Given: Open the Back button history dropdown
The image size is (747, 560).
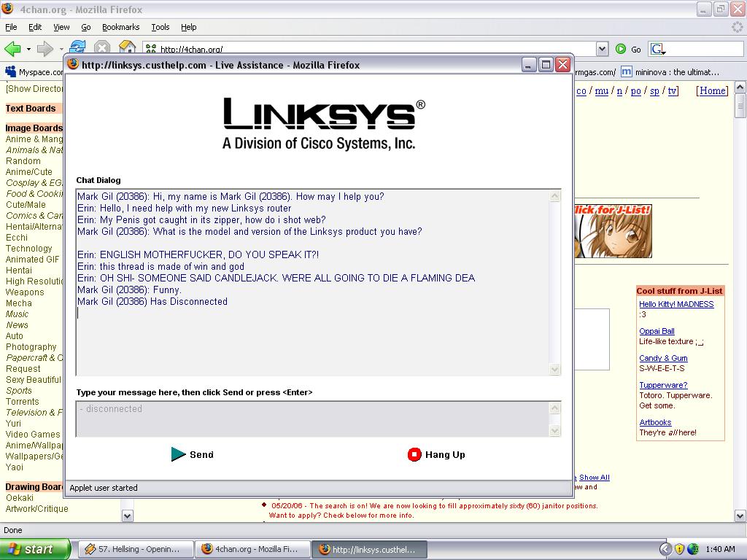Looking at the screenshot, I should click(x=28, y=49).
